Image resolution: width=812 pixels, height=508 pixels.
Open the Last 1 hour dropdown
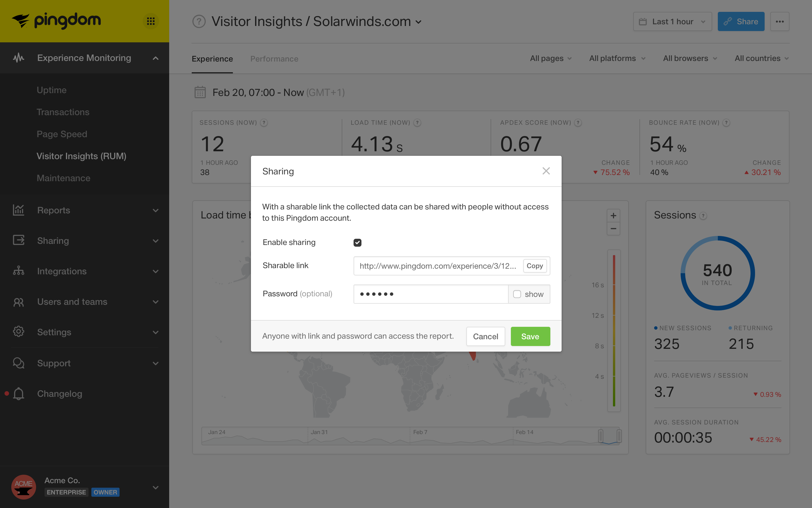click(x=672, y=21)
